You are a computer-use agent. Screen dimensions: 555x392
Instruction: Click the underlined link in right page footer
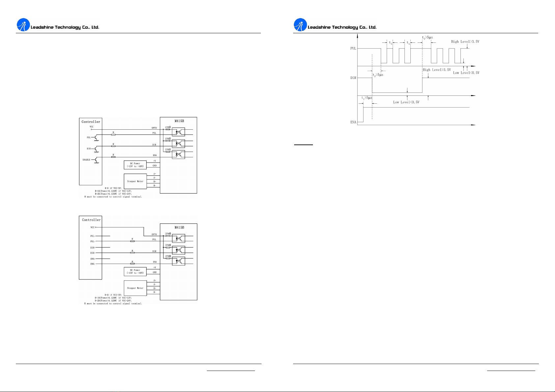pos(511,371)
